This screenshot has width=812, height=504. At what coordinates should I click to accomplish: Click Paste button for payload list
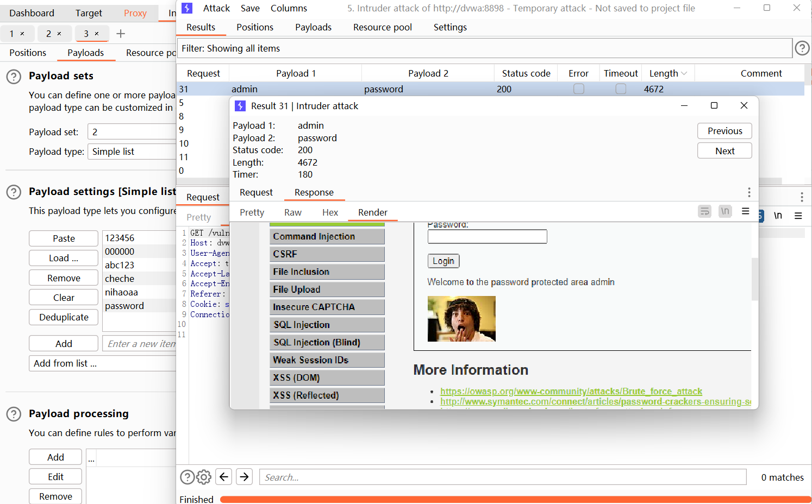coord(64,238)
